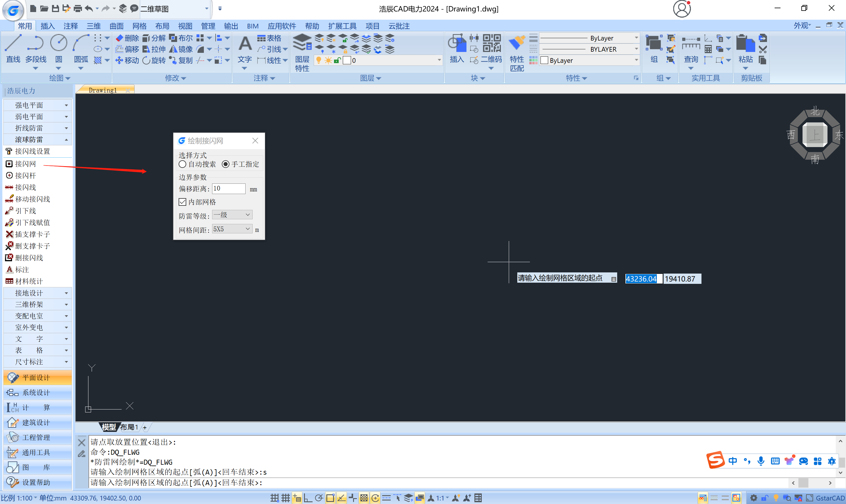Select the 直线 line drawing tool
The image size is (846, 504).
pos(13,44)
